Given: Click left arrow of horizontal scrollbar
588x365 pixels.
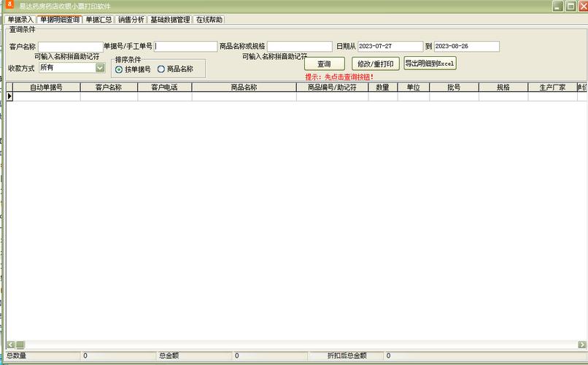Looking at the screenshot, I should [10, 345].
